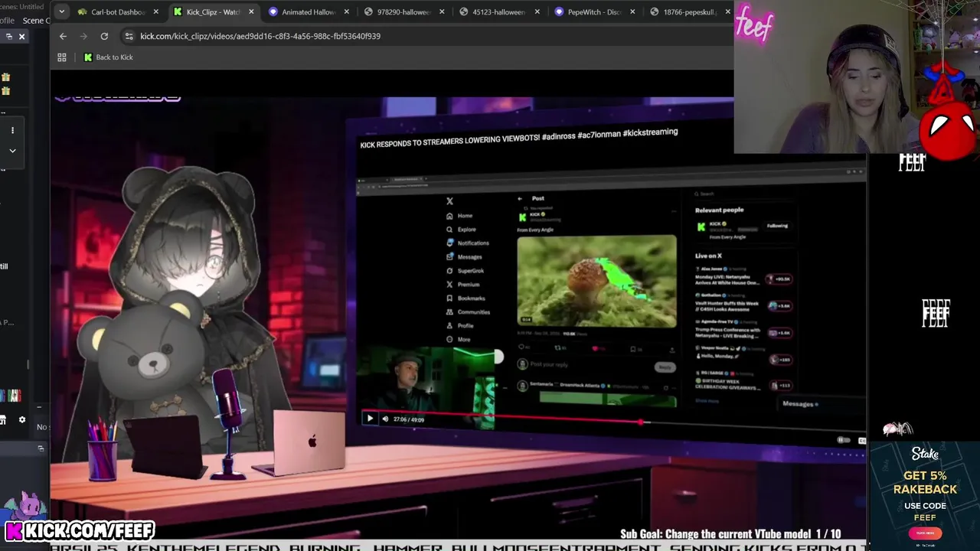Play the Kick video
This screenshot has height=551, width=980.
tap(370, 419)
